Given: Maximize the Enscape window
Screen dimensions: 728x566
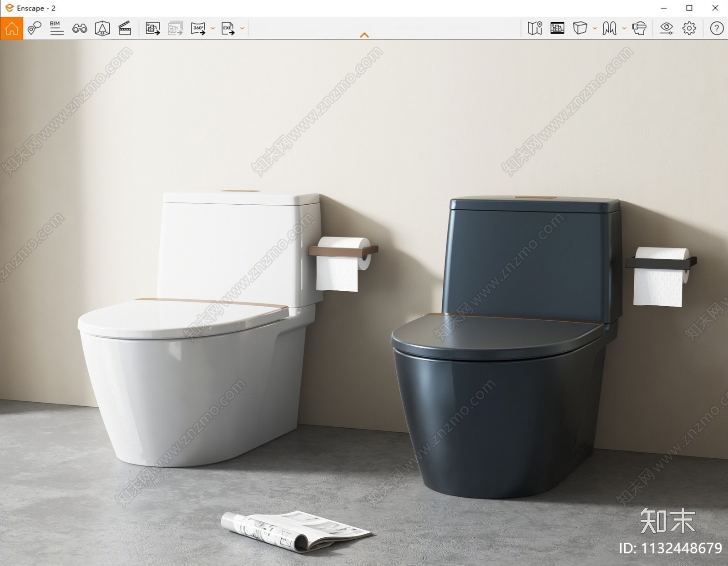Looking at the screenshot, I should click(689, 8).
